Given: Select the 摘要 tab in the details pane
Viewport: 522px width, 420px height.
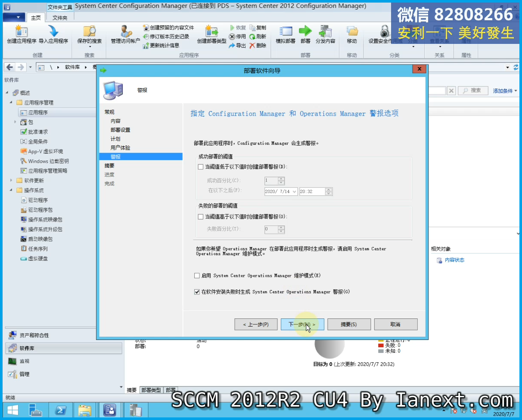Looking at the screenshot, I should point(131,390).
